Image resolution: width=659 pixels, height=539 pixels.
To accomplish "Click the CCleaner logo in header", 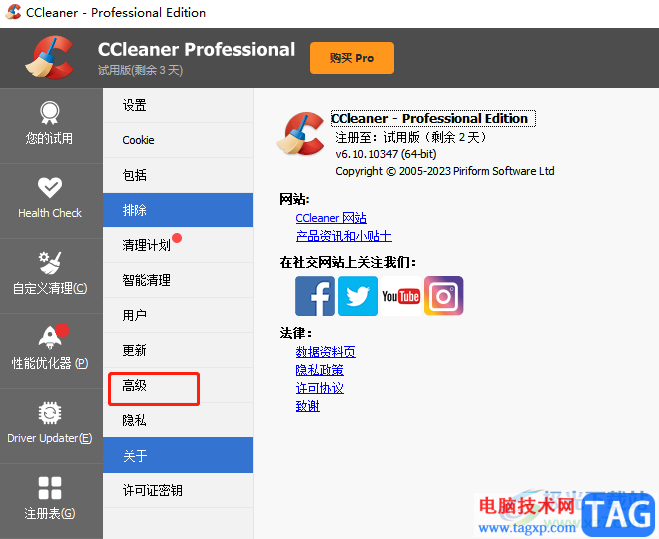I will (x=50, y=58).
